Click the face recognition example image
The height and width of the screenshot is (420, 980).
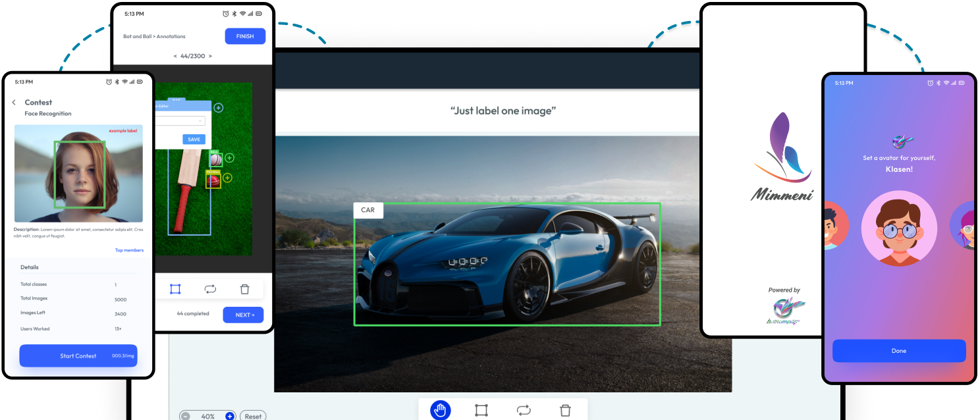[78, 173]
